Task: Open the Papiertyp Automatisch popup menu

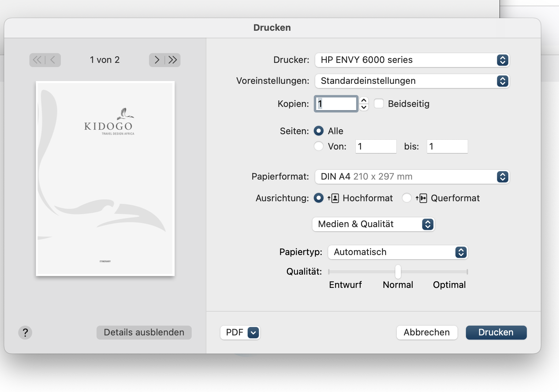Action: (x=398, y=252)
